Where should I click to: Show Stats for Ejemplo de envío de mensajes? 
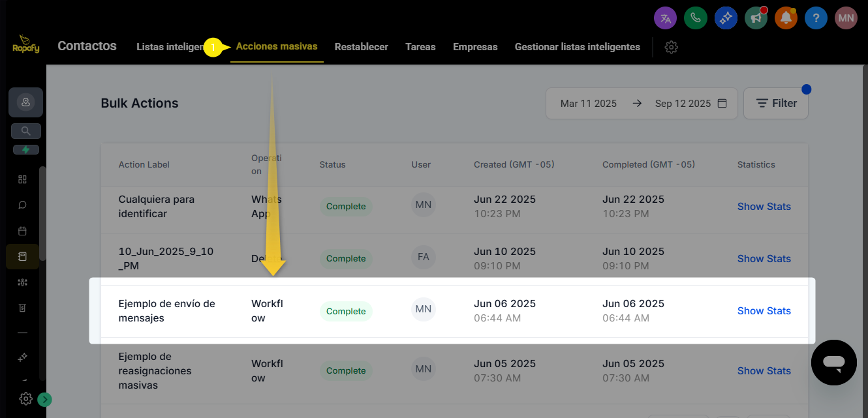point(764,311)
